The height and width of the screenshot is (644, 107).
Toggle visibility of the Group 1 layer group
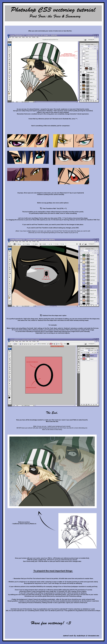coord(81,66)
